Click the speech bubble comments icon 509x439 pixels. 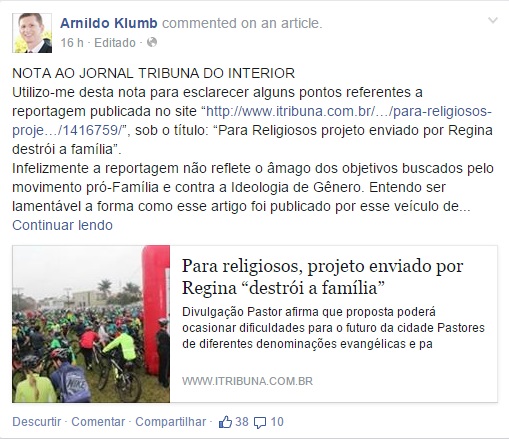(x=260, y=423)
